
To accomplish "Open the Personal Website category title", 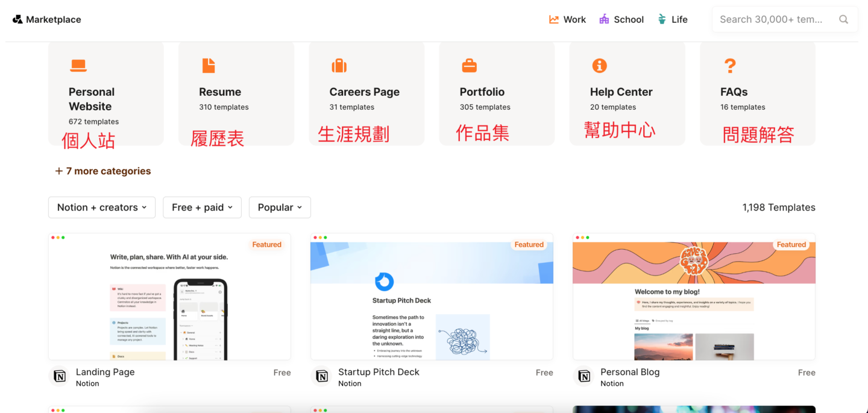I will [x=92, y=99].
